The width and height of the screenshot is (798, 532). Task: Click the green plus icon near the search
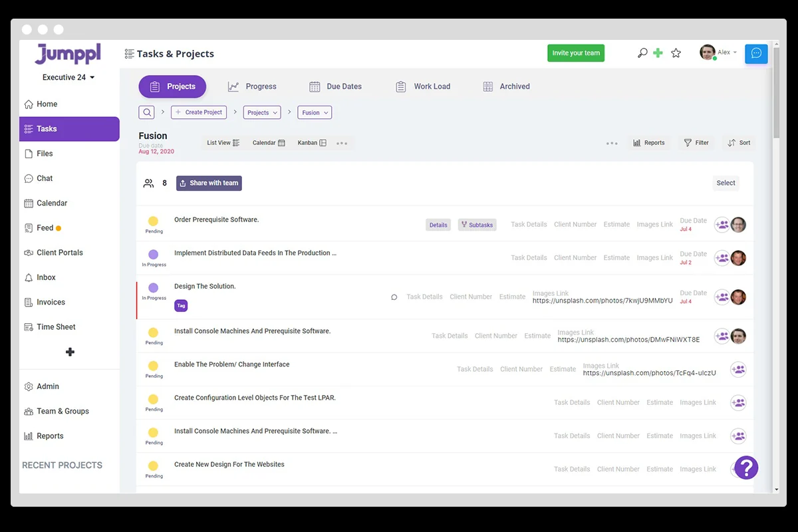point(658,52)
